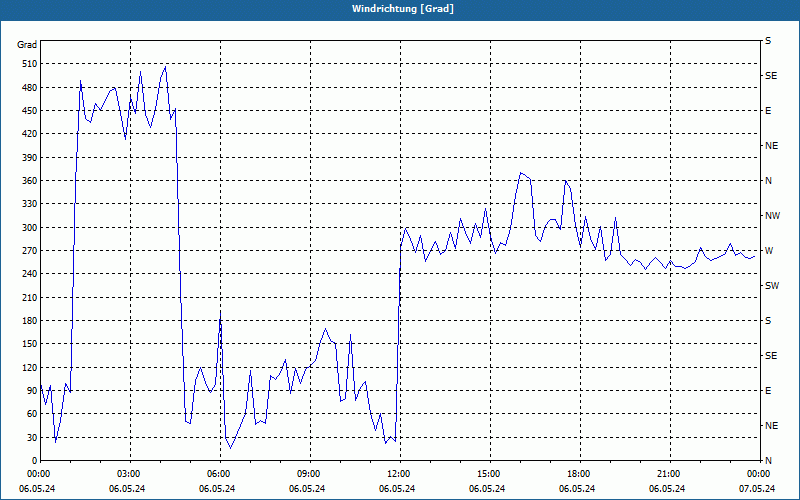Click the 60 y-axis value

(x=33, y=414)
